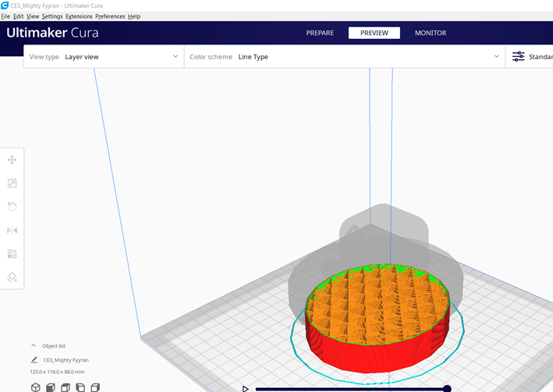Click the model dimensions 125.0 x 116.0 x 88.0 mm
Image resolution: width=553 pixels, height=392 pixels.
click(x=57, y=372)
